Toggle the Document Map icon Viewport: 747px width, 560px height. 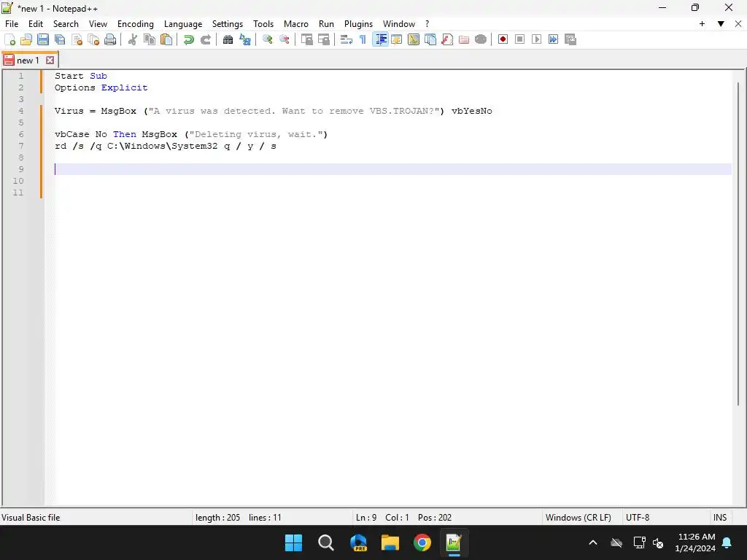pos(414,39)
